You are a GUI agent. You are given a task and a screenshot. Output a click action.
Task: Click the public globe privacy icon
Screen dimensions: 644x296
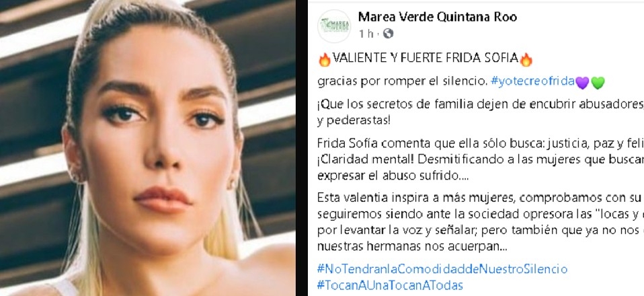388,34
